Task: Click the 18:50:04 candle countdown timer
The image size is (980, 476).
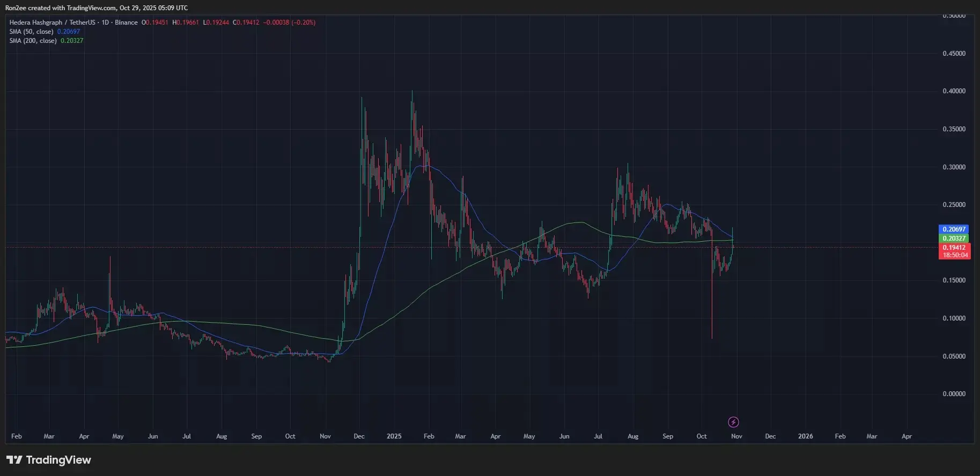Action: click(x=955, y=255)
